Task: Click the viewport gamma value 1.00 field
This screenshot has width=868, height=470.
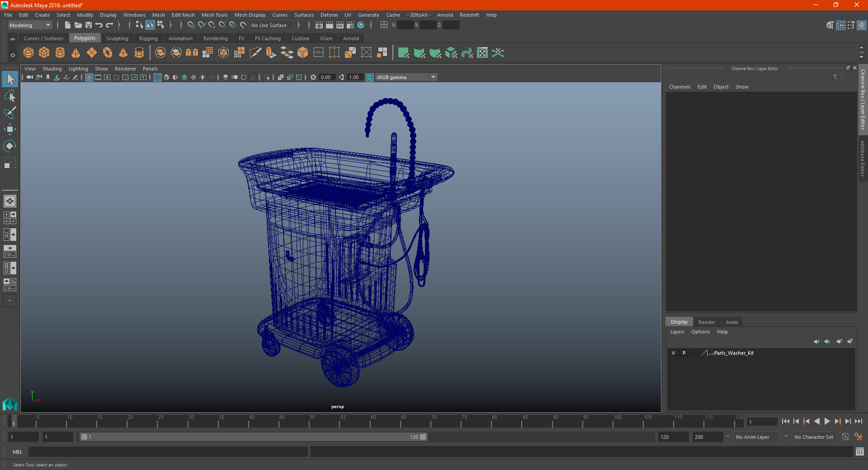Action: coord(354,77)
